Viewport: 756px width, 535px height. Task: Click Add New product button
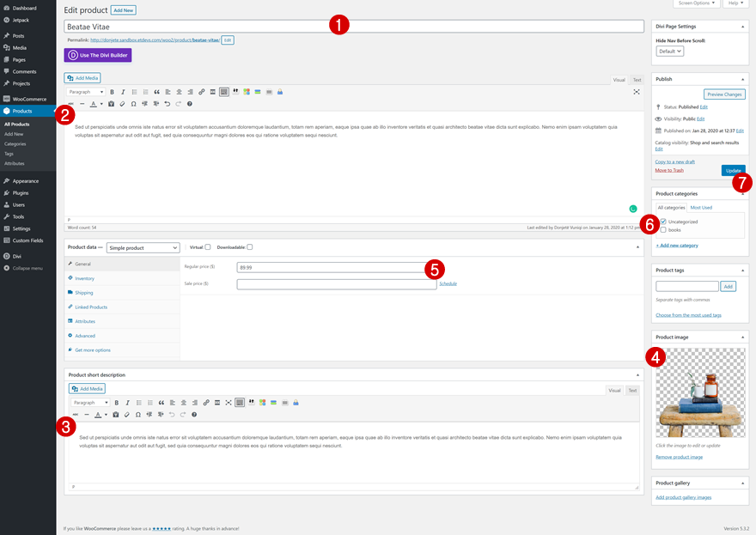click(124, 10)
